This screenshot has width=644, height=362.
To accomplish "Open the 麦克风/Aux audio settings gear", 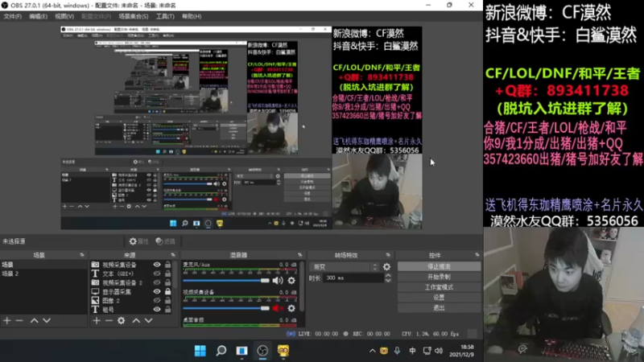I will coord(291,281).
